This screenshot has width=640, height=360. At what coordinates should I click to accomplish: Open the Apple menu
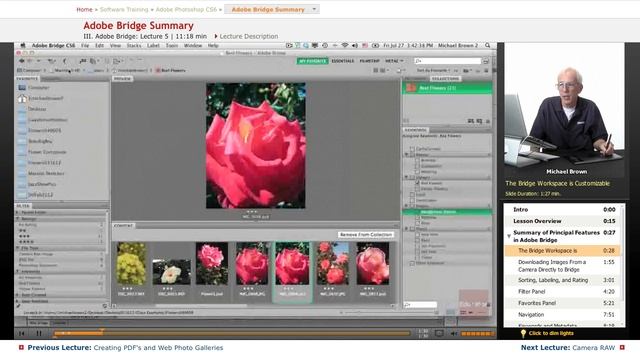pos(23,45)
